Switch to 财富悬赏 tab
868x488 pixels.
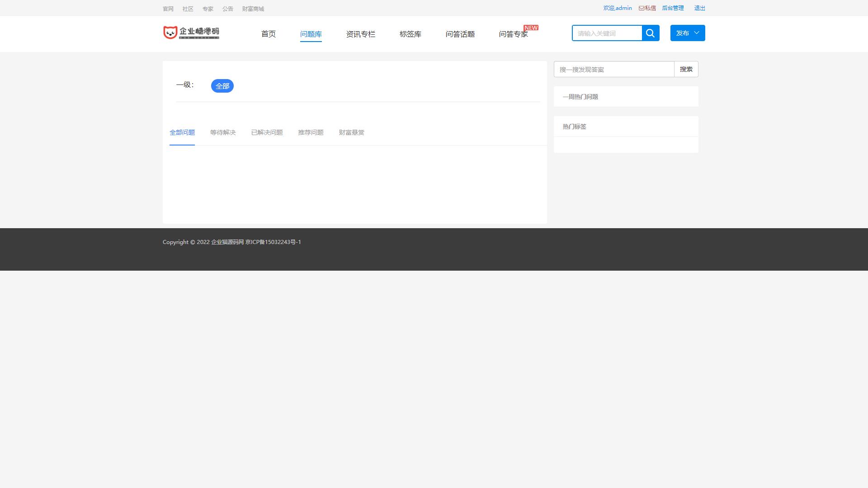coord(351,132)
